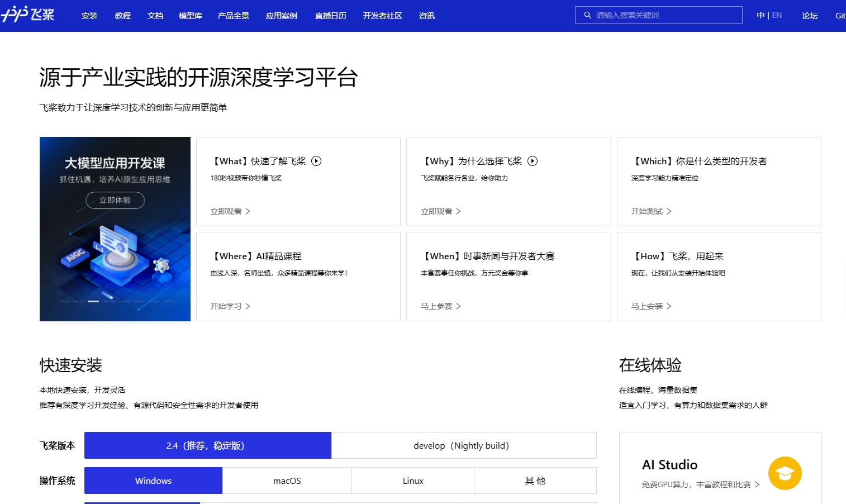This screenshot has width=846, height=504.
Task: Choose Linux as operating system
Action: pyautogui.click(x=413, y=481)
